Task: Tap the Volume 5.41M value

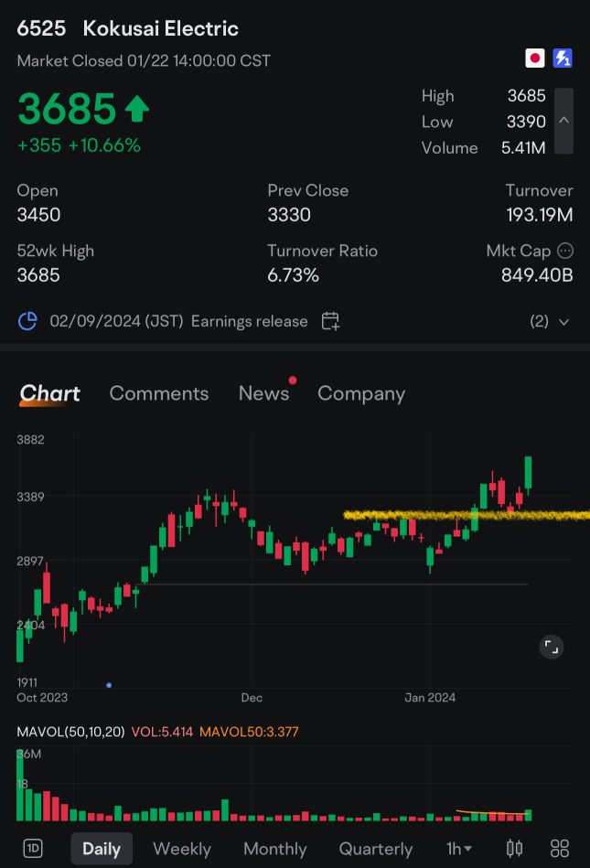Action: point(523,148)
